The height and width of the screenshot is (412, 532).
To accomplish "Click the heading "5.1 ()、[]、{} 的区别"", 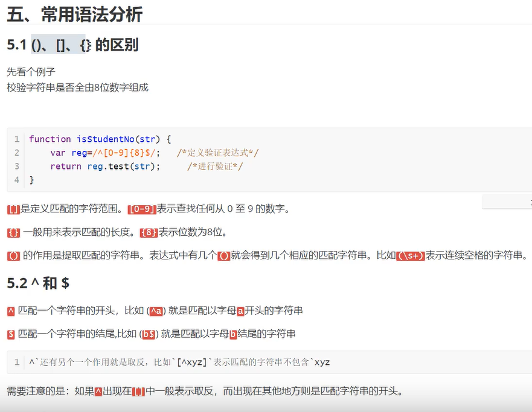I will [72, 45].
